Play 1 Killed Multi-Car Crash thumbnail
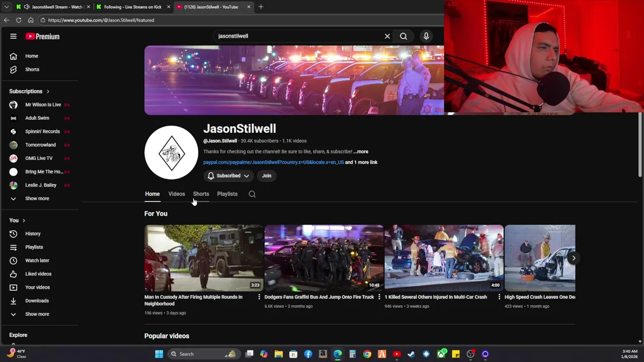Image resolution: width=644 pixels, height=362 pixels. pyautogui.click(x=444, y=258)
